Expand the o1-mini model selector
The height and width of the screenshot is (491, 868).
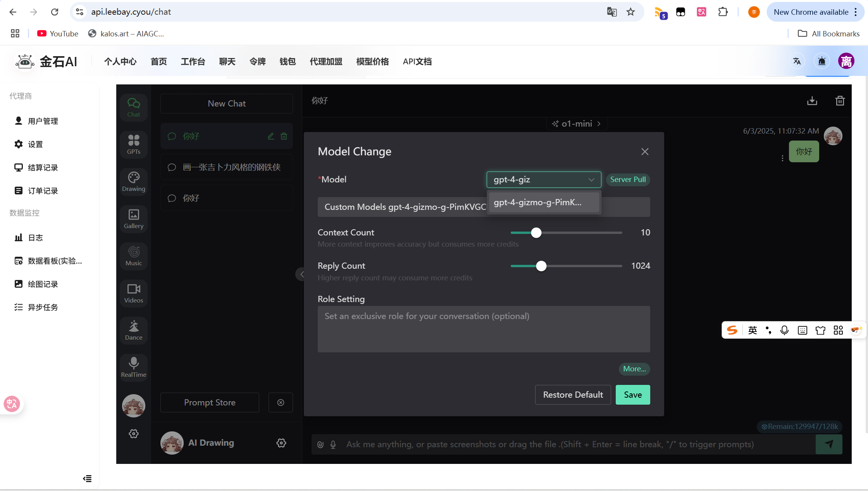tap(577, 124)
